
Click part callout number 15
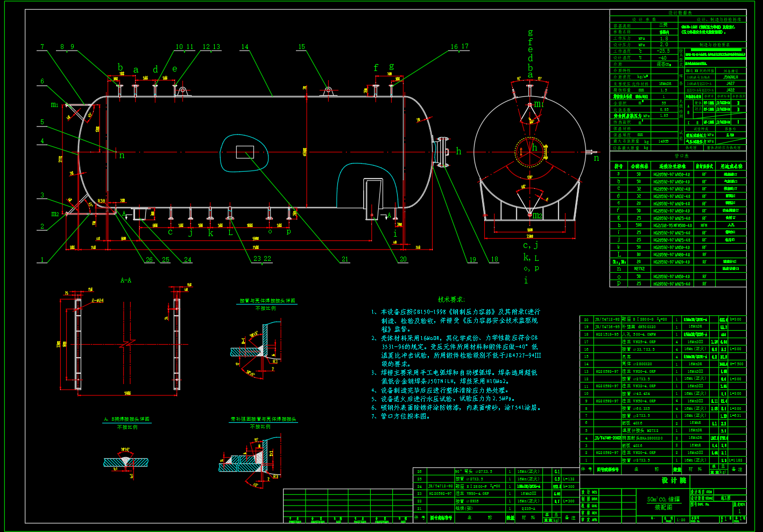coord(301,47)
